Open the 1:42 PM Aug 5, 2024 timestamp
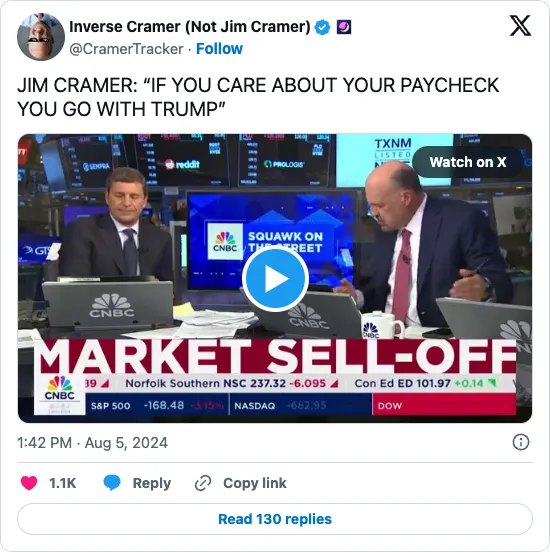This screenshot has height=552, width=550. [92, 443]
